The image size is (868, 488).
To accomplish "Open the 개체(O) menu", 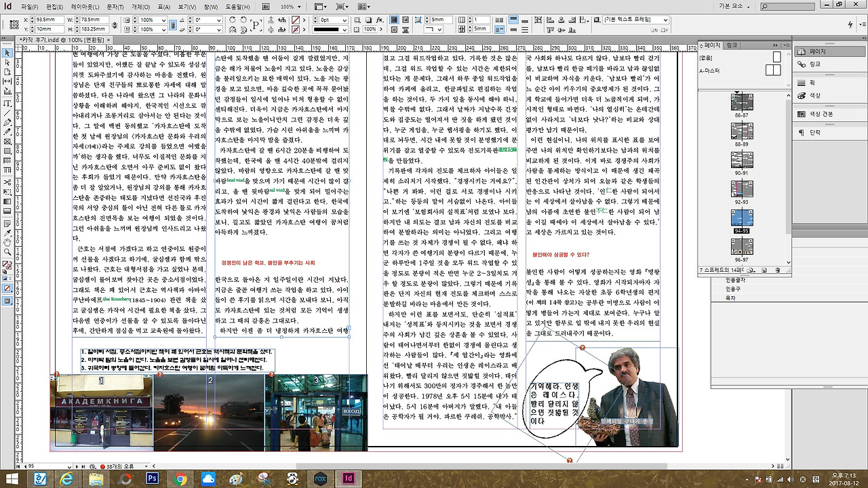I will [x=140, y=6].
